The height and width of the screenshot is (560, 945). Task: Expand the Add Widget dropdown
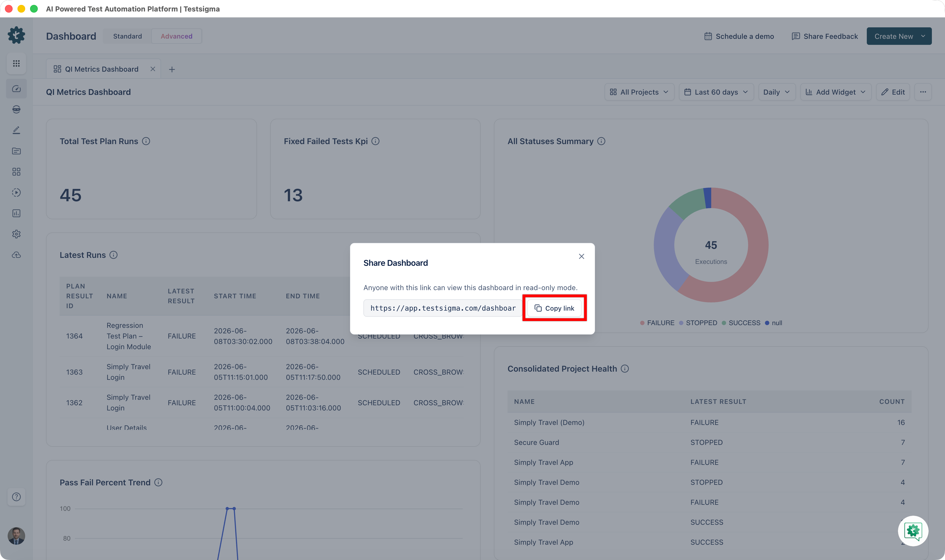(836, 92)
